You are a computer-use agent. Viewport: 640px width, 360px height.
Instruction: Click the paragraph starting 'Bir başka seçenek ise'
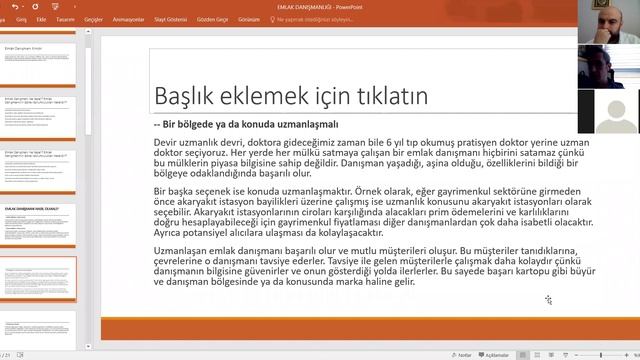click(373, 212)
